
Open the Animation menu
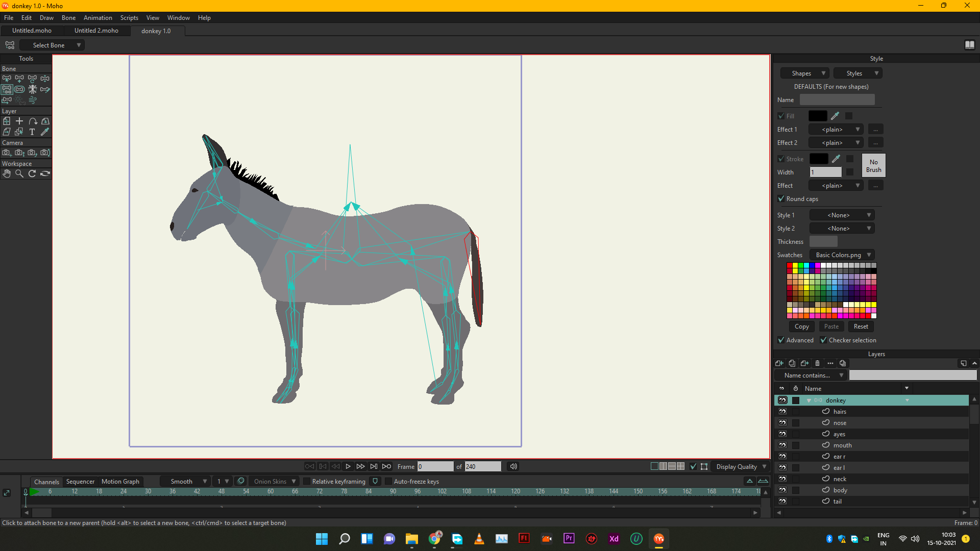[x=97, y=18]
